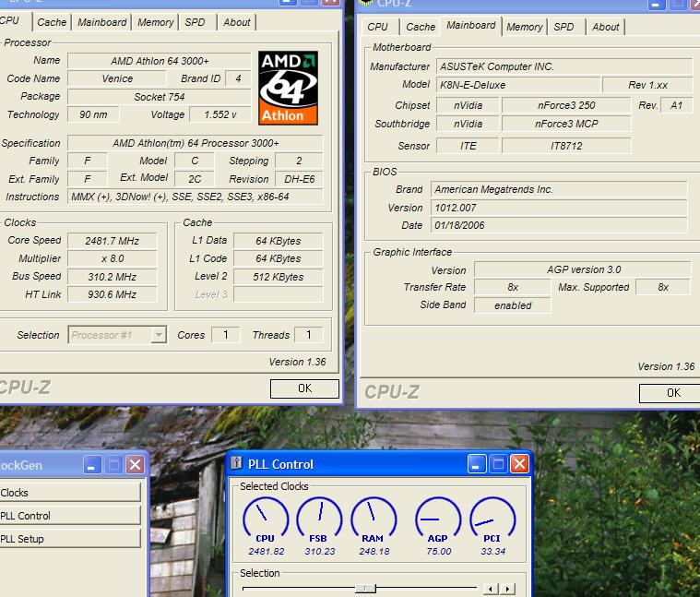Select the RAM clock gauge
Image resolution: width=700 pixels, height=597 pixels.
[374, 519]
